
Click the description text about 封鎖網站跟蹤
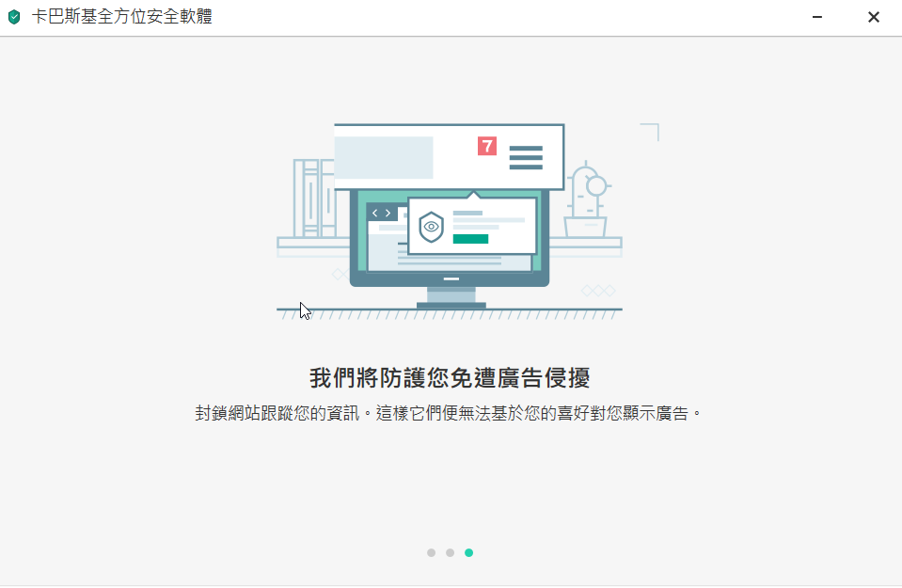pyautogui.click(x=449, y=413)
